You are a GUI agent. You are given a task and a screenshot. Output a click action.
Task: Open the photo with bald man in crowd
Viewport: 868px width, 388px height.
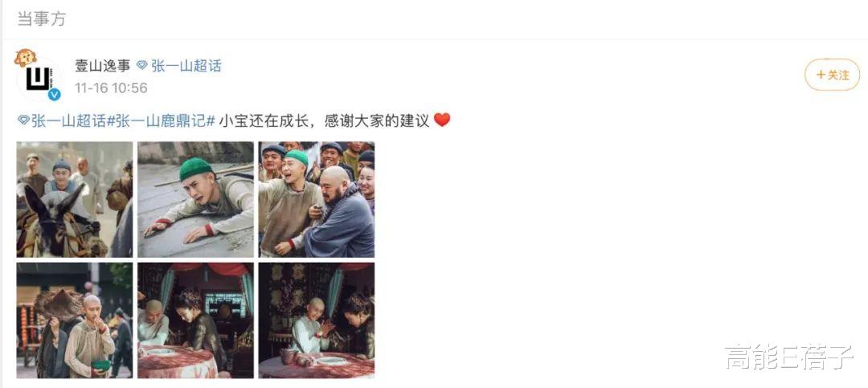pyautogui.click(x=316, y=200)
